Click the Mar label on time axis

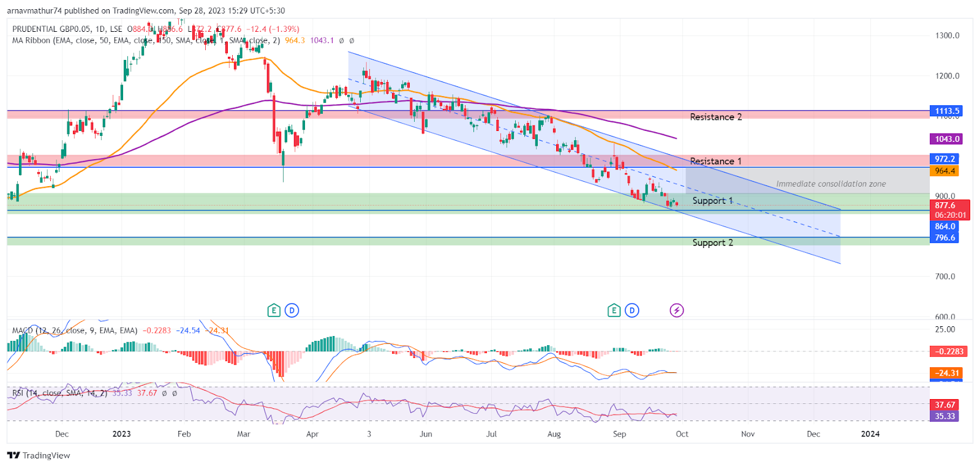click(x=244, y=434)
